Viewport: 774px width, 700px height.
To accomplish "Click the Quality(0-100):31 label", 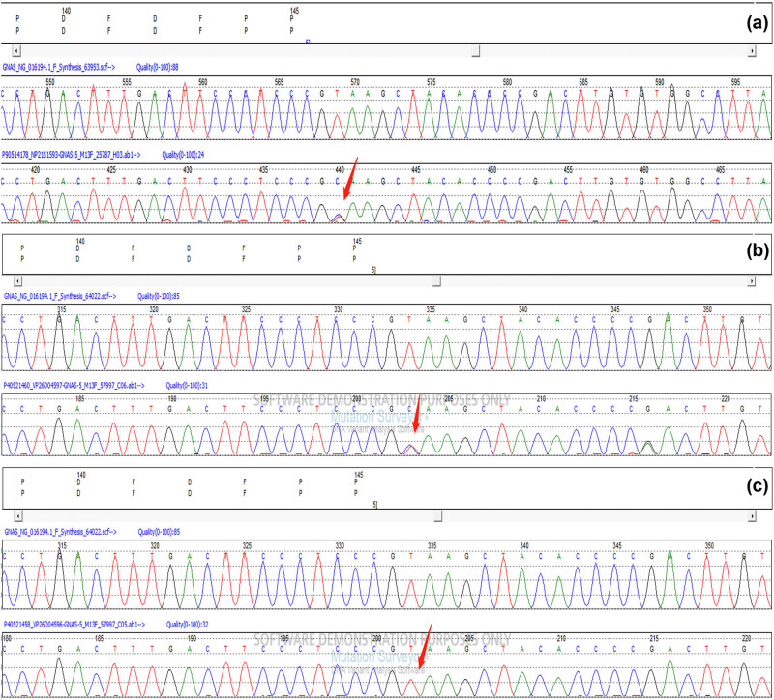I will [x=187, y=385].
